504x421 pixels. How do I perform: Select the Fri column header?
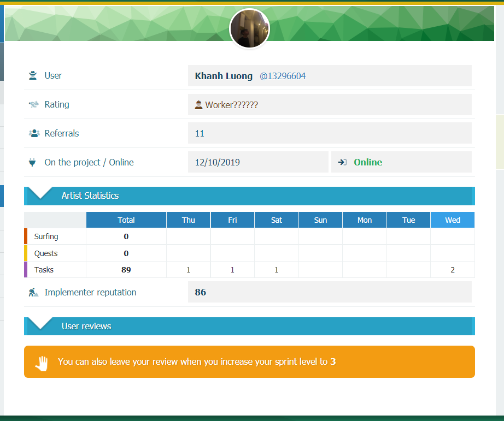232,220
